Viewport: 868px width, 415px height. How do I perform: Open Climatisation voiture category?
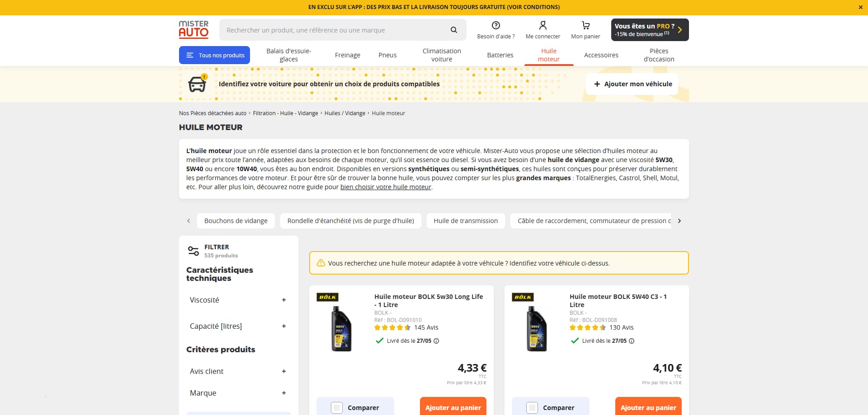(x=442, y=55)
